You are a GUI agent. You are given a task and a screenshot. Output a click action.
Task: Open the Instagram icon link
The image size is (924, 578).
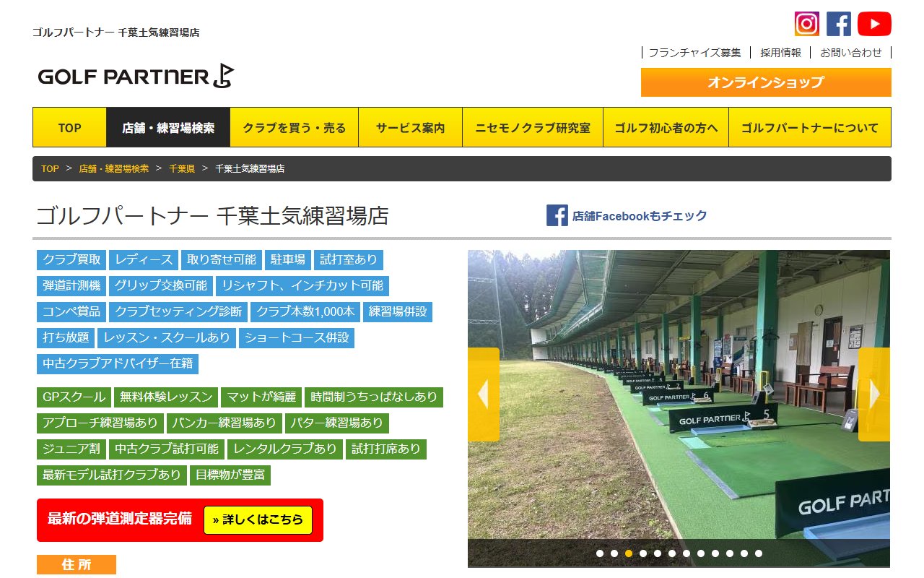pyautogui.click(x=807, y=24)
